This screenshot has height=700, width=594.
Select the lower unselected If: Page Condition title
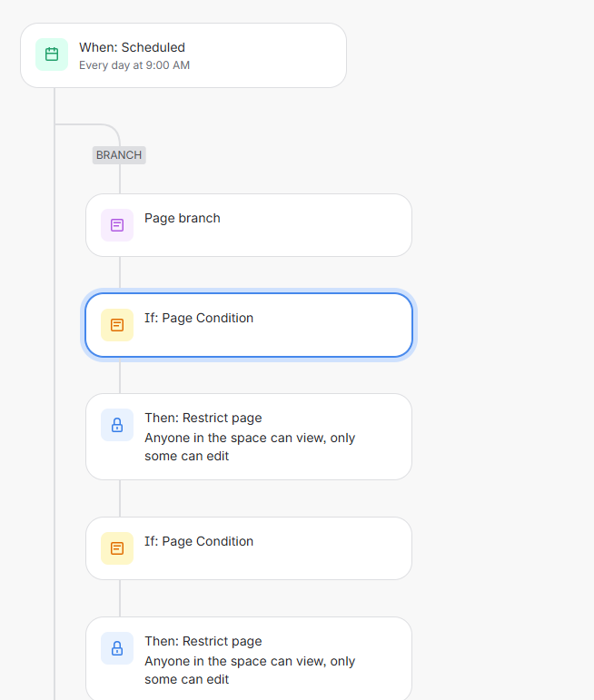(x=199, y=541)
